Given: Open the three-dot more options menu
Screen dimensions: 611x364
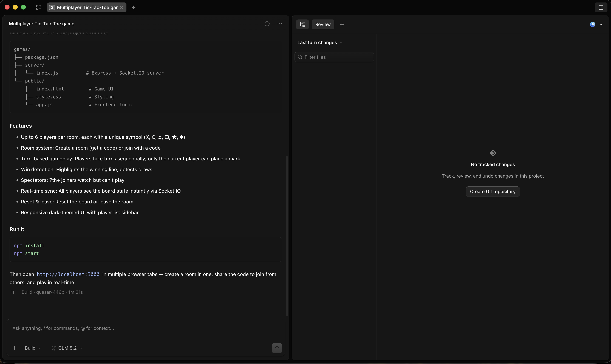Looking at the screenshot, I should pos(280,24).
